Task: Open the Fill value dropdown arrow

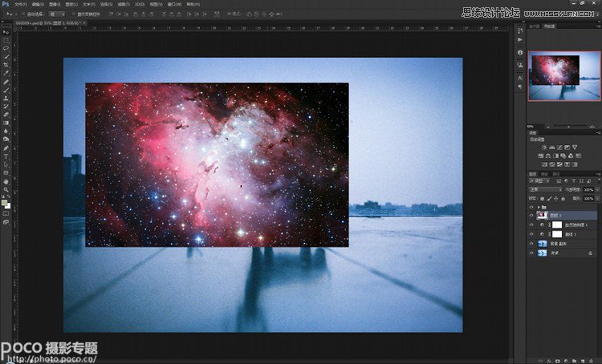Action: tap(596, 199)
